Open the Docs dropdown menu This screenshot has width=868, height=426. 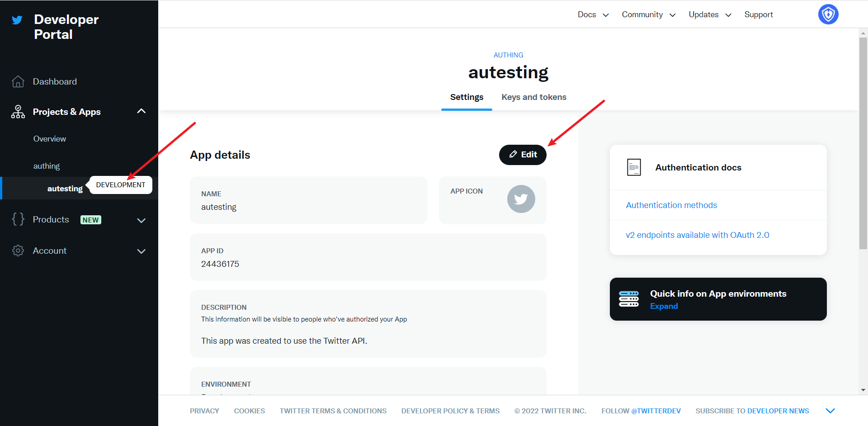(593, 14)
